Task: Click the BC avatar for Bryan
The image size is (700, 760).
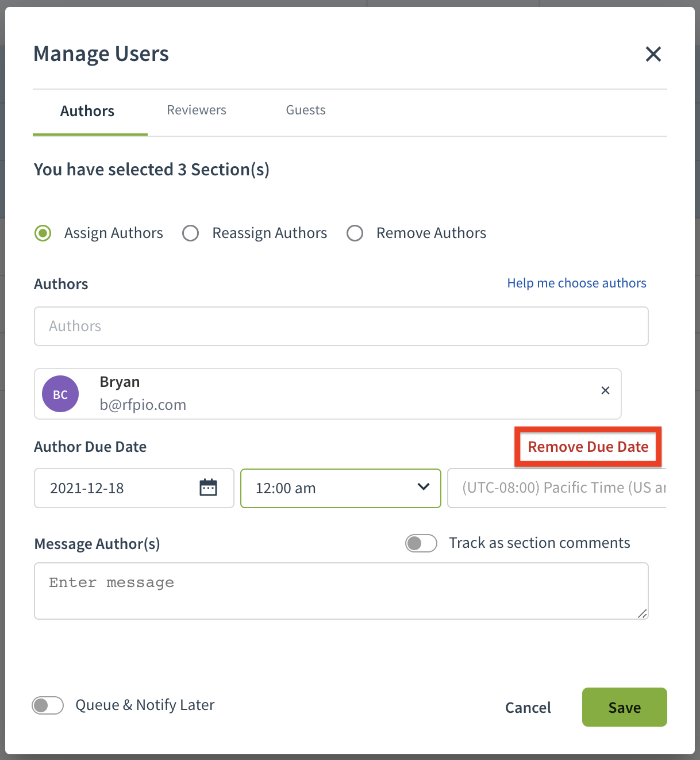Action: click(60, 394)
